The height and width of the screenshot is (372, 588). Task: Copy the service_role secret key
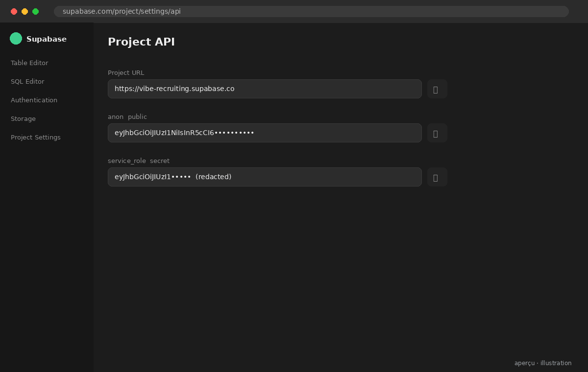(x=437, y=177)
